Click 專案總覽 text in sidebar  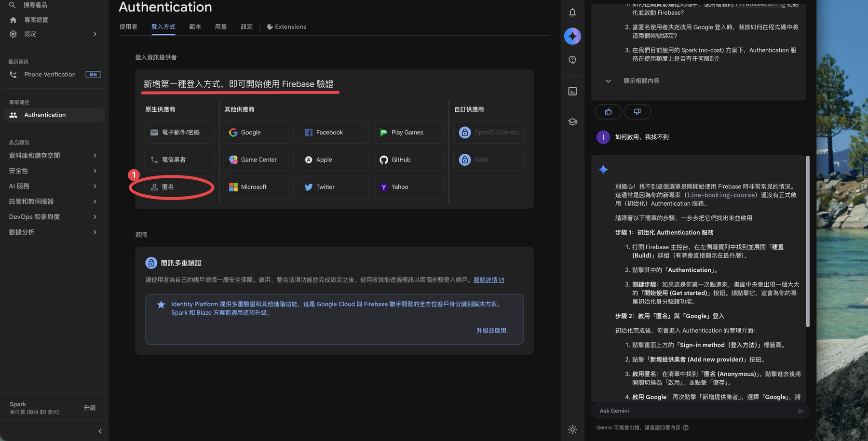pyautogui.click(x=36, y=20)
